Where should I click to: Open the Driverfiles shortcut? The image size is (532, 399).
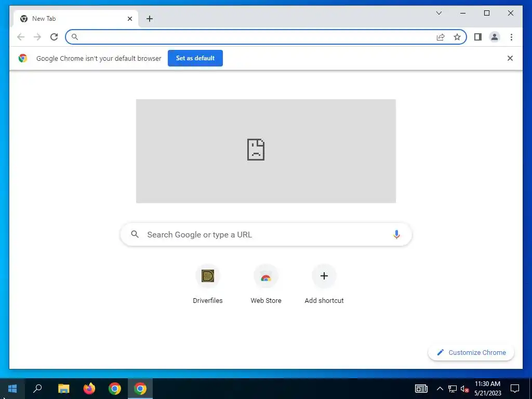point(208,284)
